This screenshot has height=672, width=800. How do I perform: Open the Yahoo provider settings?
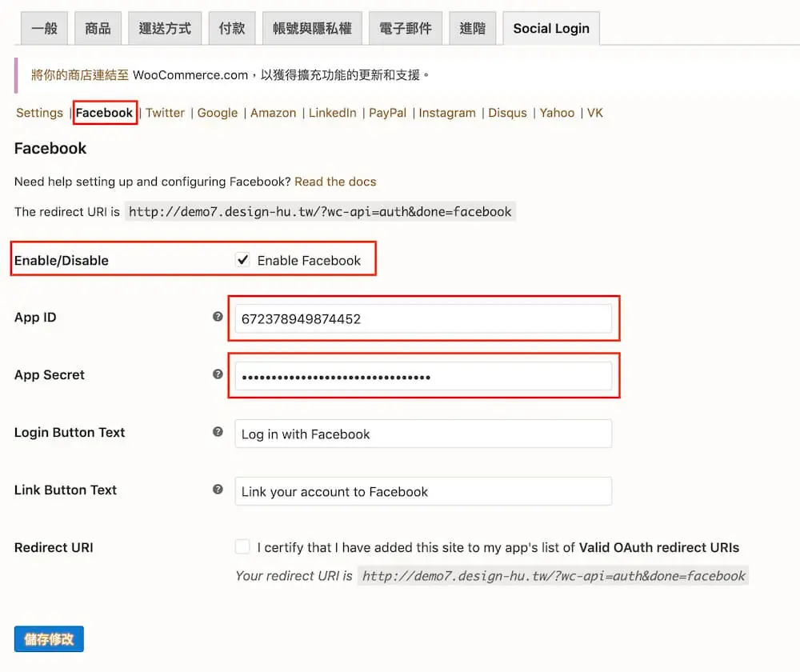(x=557, y=113)
